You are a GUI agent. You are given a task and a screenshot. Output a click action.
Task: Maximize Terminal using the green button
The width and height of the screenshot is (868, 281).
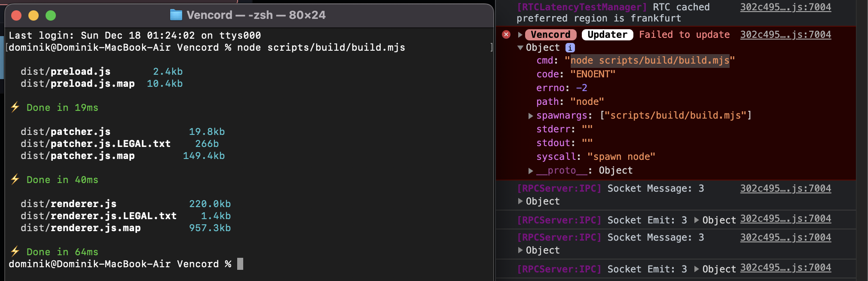pyautogui.click(x=51, y=15)
